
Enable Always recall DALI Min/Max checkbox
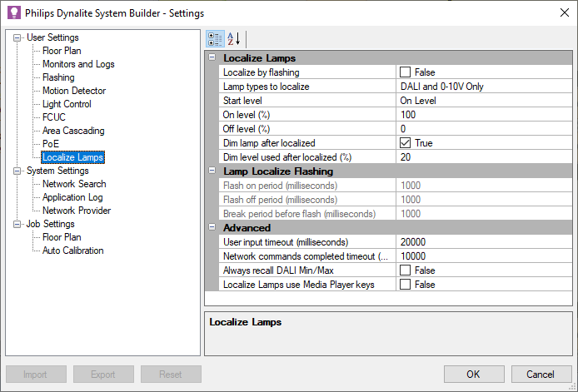405,270
